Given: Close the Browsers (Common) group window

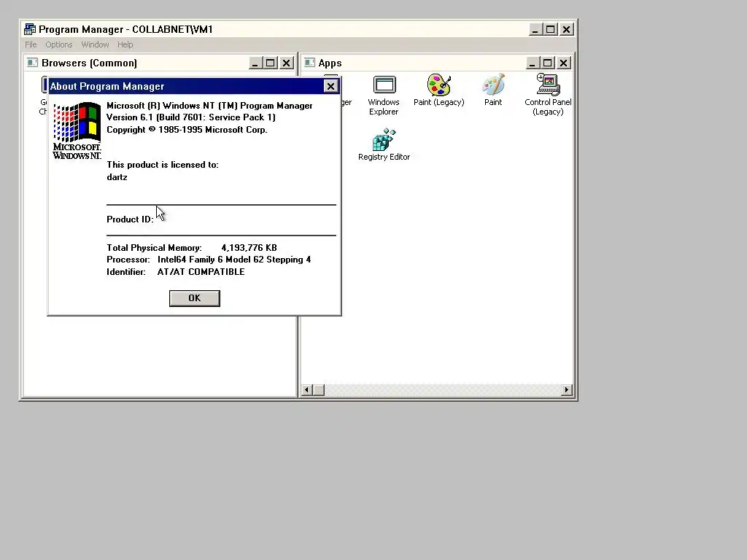Looking at the screenshot, I should click(286, 63).
